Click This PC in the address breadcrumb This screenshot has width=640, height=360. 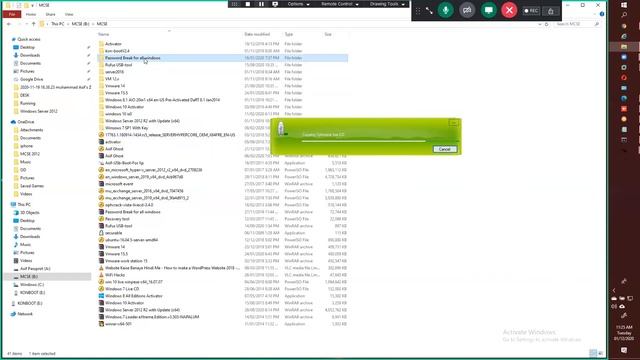pos(58,24)
